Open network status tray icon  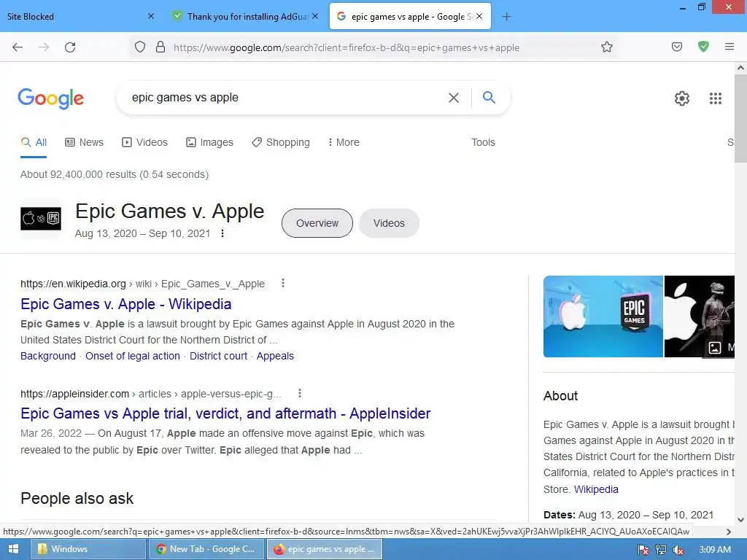tap(660, 550)
